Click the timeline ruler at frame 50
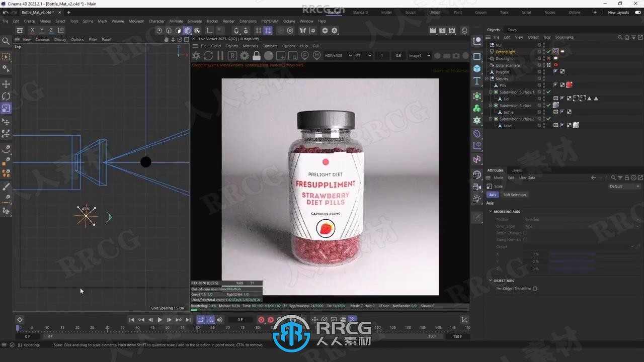The height and width of the screenshot is (362, 644). (x=168, y=328)
